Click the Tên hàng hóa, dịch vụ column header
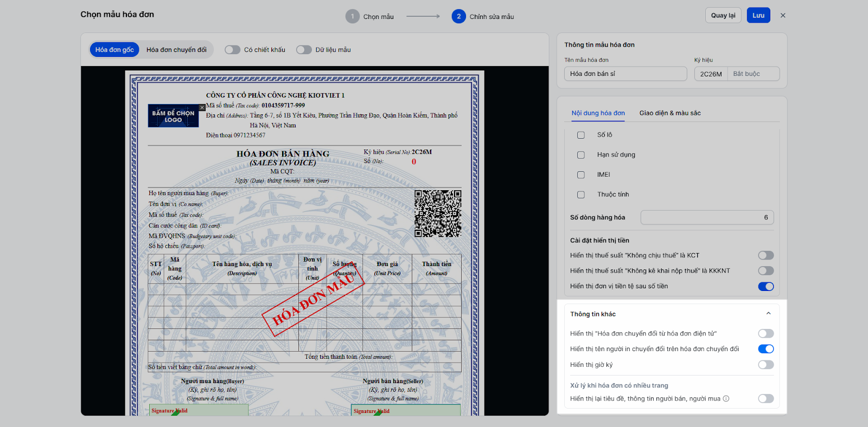868x427 pixels. point(242,268)
